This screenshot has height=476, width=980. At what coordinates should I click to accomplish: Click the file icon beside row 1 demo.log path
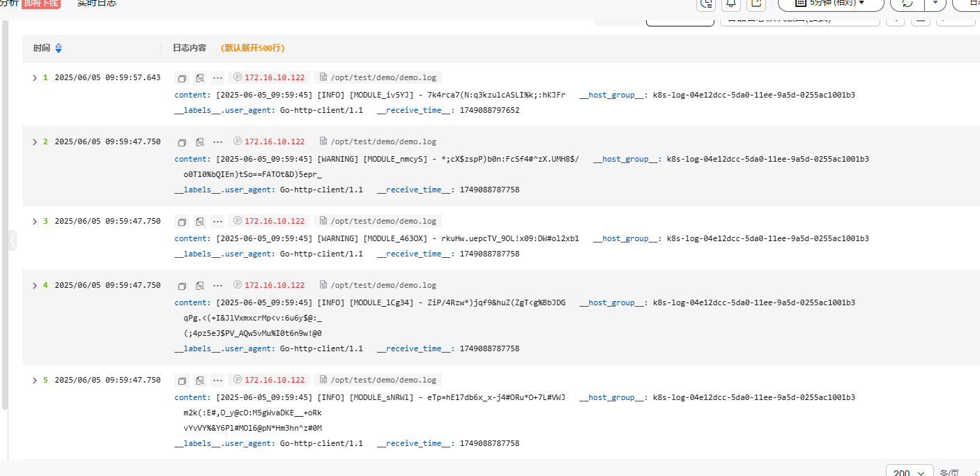[323, 77]
